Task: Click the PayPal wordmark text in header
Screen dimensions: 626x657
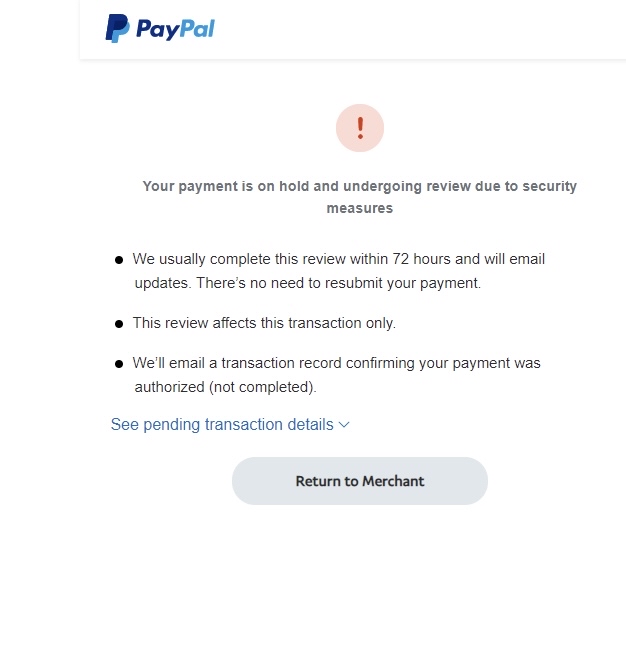Action: (x=176, y=29)
